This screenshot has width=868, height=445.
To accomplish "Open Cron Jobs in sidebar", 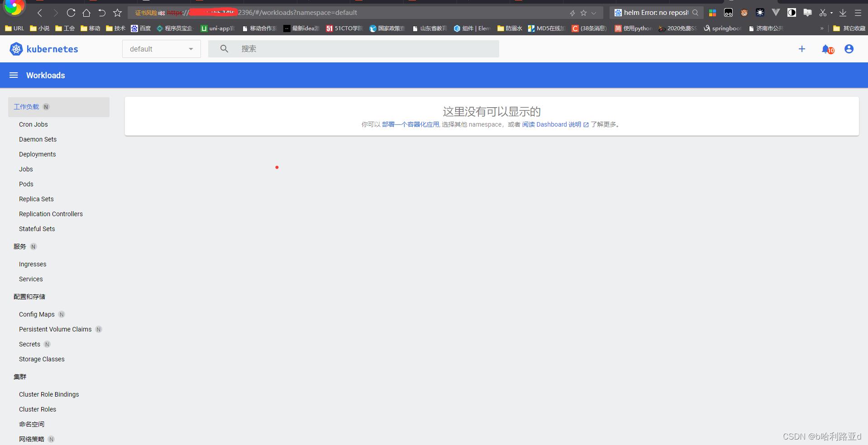I will tap(33, 124).
